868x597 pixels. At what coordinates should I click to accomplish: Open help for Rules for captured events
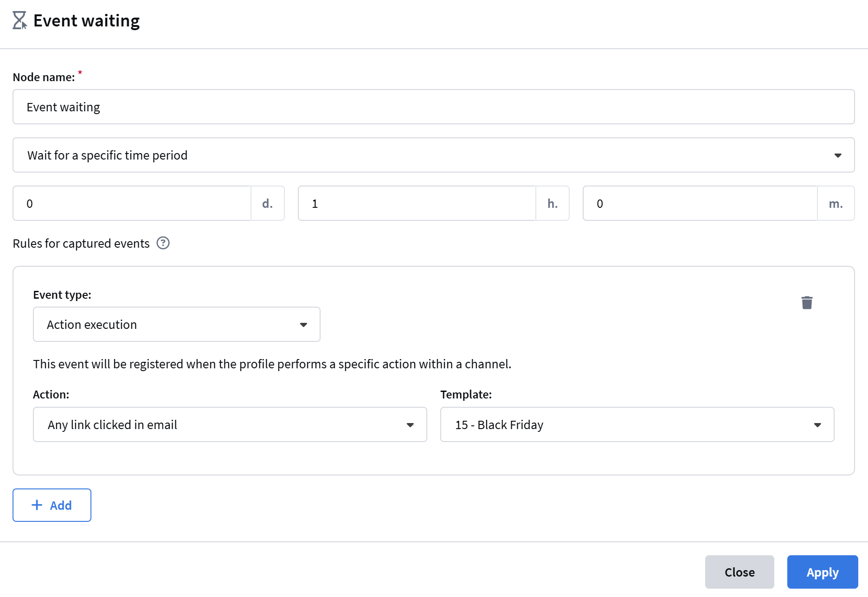click(x=163, y=243)
